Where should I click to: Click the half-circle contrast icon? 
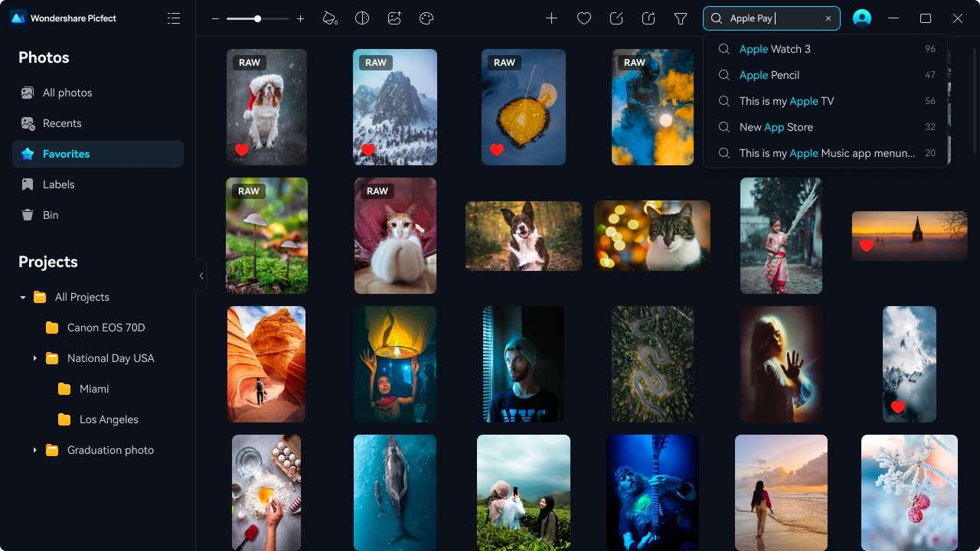pos(362,18)
